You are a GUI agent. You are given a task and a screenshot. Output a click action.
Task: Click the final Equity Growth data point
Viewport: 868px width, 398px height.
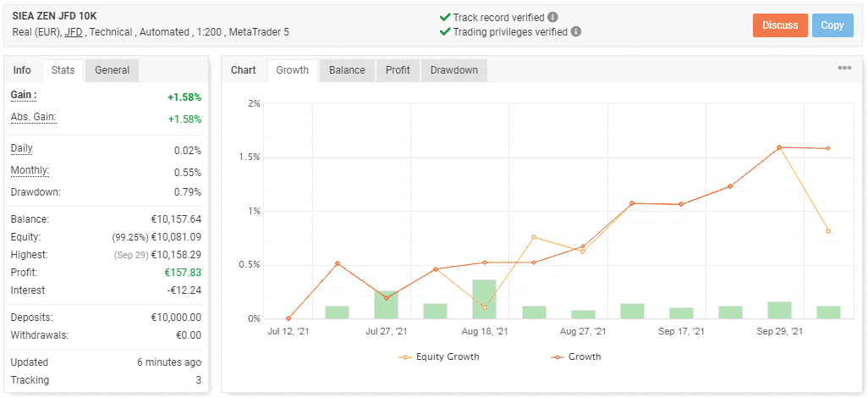pyautogui.click(x=828, y=231)
